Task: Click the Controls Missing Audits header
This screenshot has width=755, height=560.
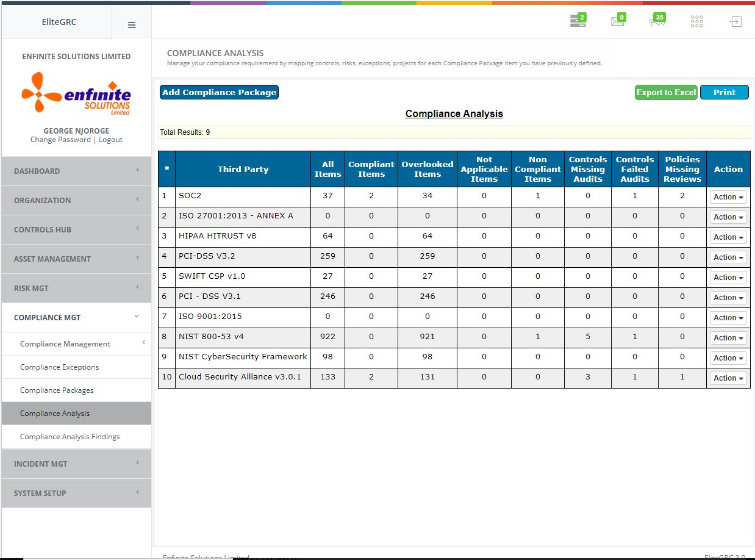Action: click(588, 169)
